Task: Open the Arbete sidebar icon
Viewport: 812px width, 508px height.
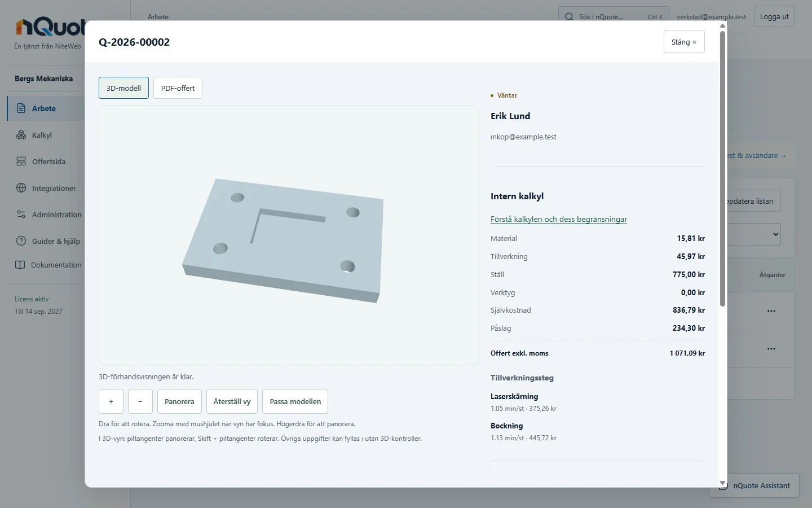Action: pos(21,108)
